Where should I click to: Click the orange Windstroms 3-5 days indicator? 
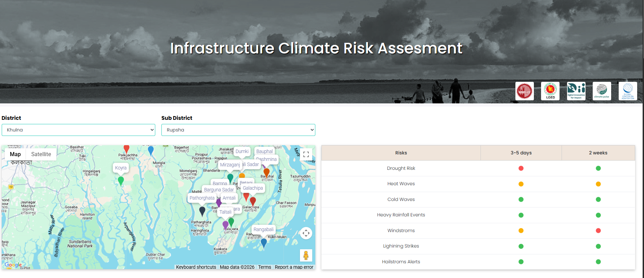tap(521, 230)
